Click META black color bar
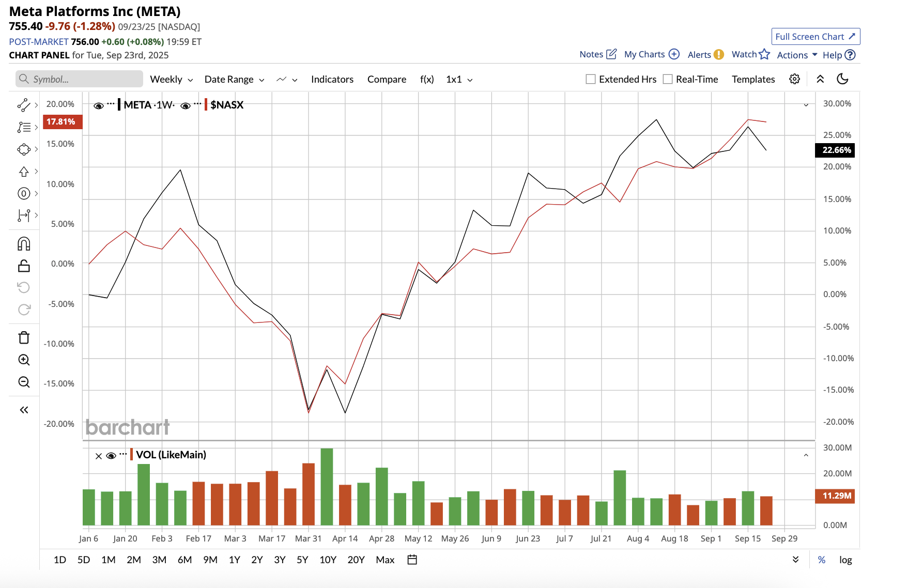923x588 pixels. tap(119, 105)
